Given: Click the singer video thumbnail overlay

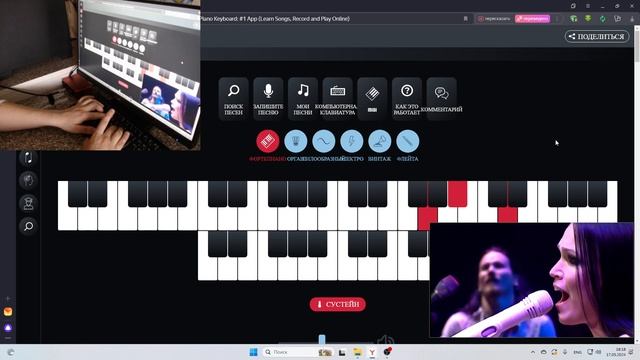Looking at the screenshot, I should pyautogui.click(x=531, y=280).
